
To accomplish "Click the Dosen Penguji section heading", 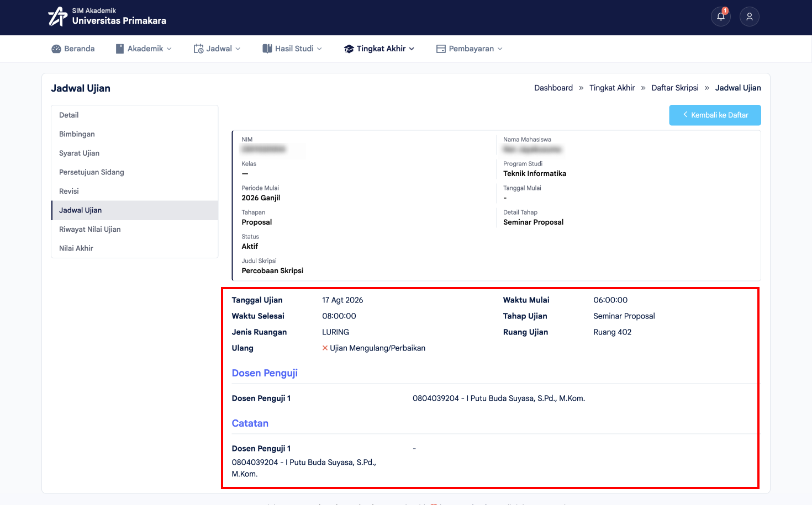I will [x=265, y=373].
